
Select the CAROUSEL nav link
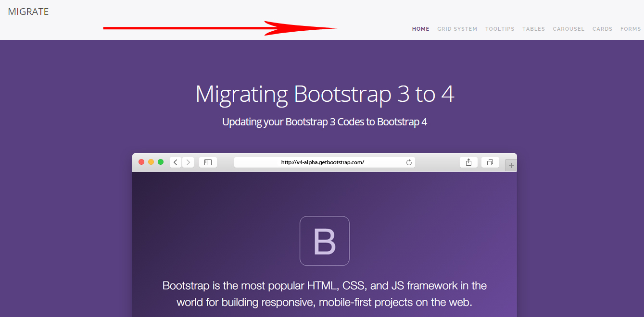tap(568, 29)
